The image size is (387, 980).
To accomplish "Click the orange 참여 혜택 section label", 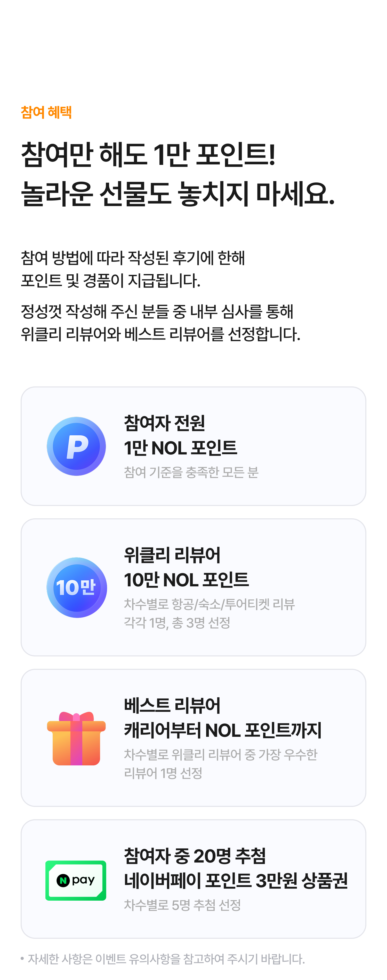I will click(x=46, y=112).
